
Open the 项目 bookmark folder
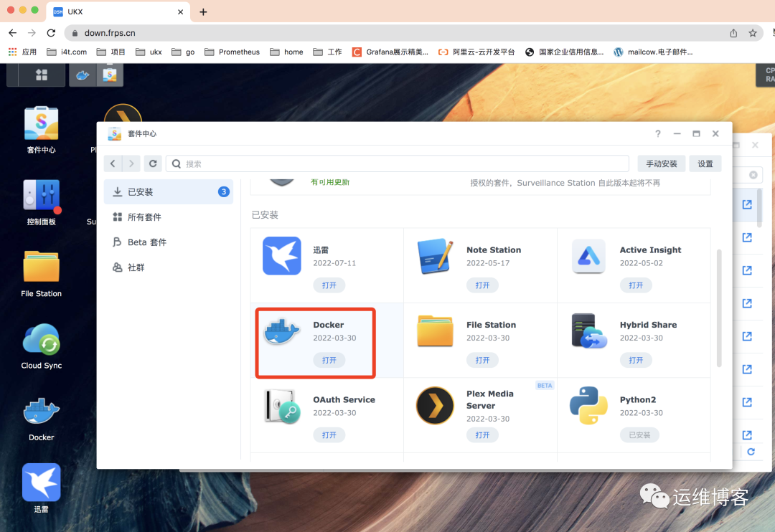tap(111, 52)
